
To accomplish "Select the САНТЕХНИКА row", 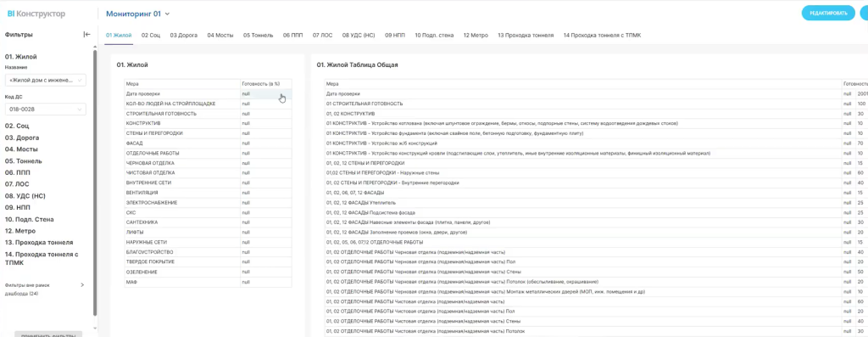I will [x=208, y=222].
